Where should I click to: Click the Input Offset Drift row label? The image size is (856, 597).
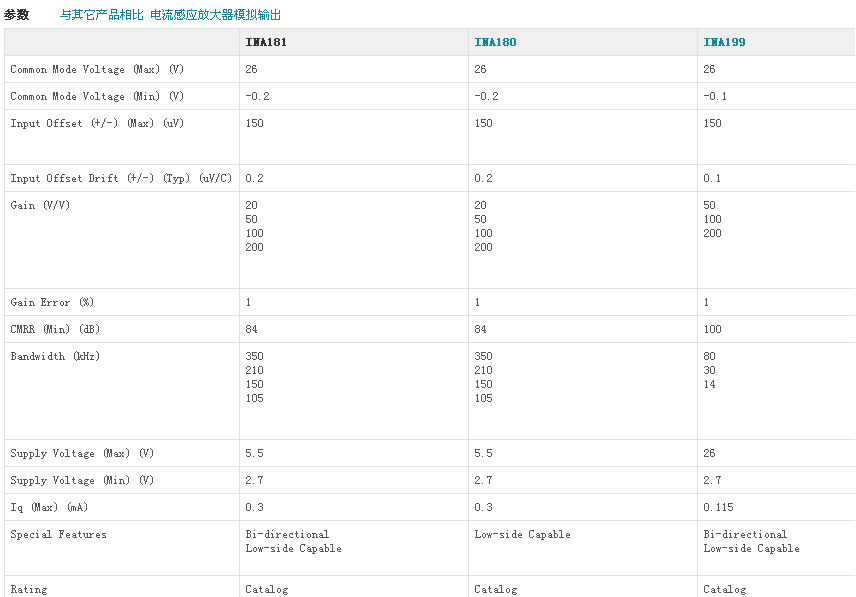(120, 178)
